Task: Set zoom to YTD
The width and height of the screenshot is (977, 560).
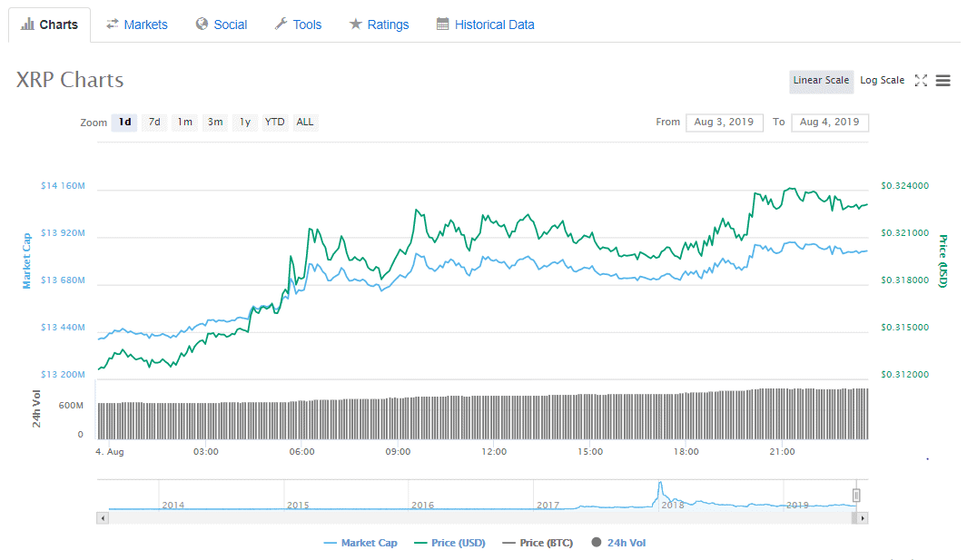Action: (x=274, y=123)
